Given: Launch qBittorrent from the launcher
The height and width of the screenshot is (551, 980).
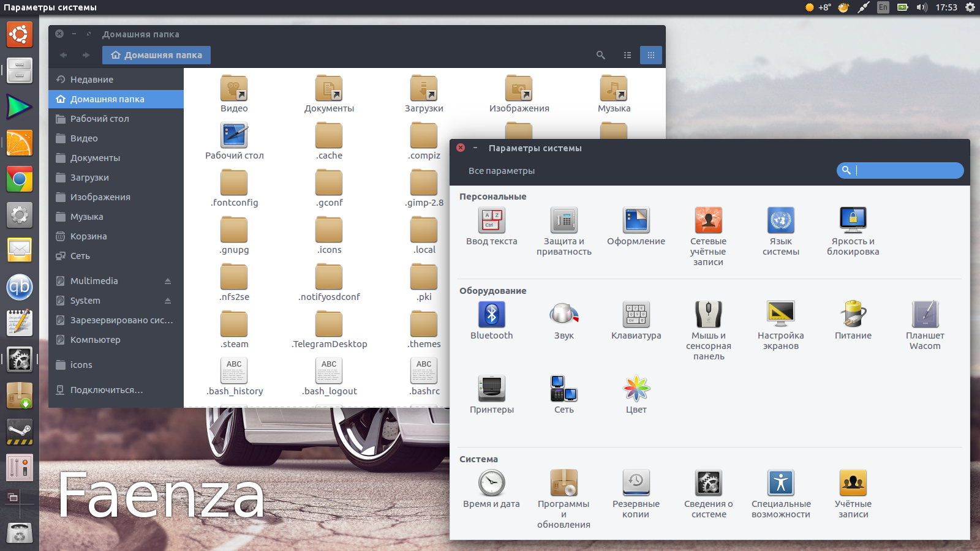Looking at the screenshot, I should (20, 287).
